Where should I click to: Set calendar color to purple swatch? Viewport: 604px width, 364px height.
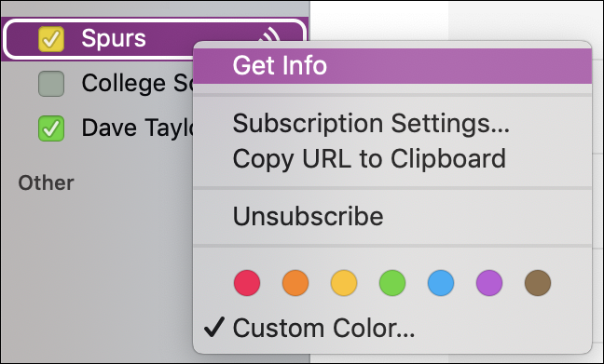tap(489, 283)
